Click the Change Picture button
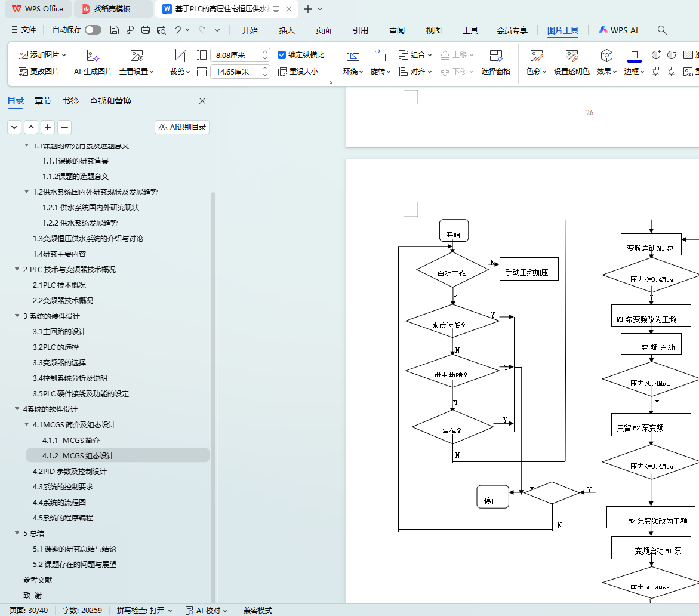Viewport: 699px width, 616px height. point(39,72)
